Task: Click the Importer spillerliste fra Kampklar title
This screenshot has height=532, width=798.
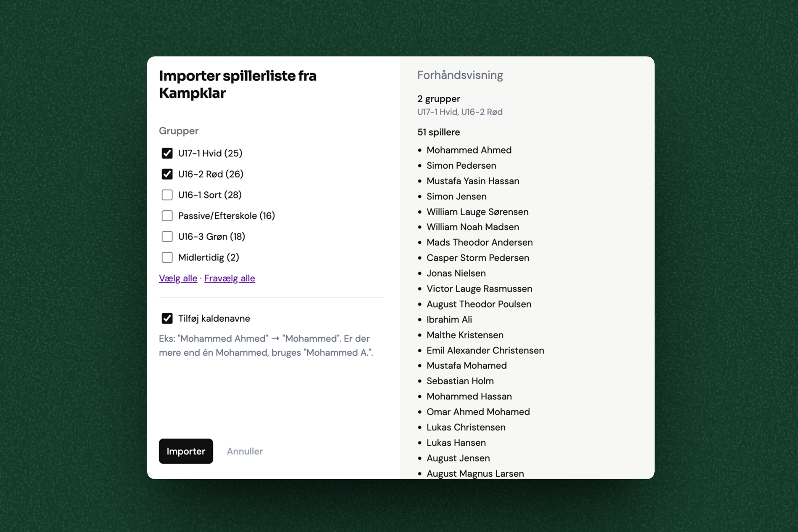Action: coord(238,84)
